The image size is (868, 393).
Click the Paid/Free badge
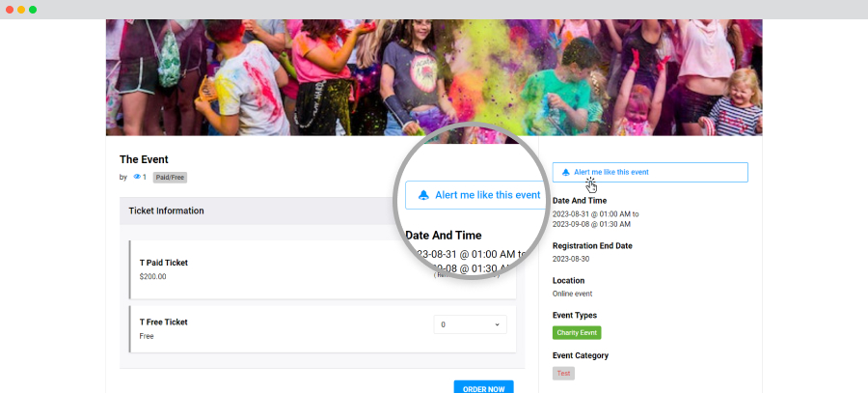(170, 178)
